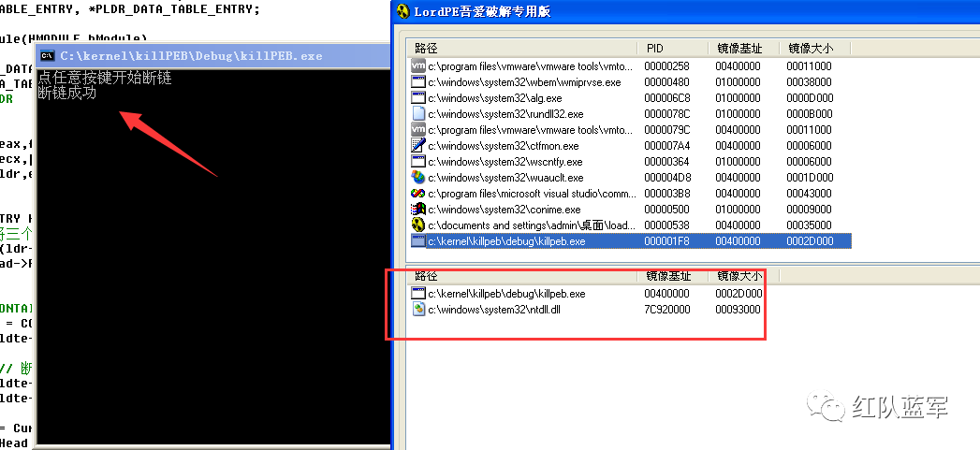Click the process list 镜像大小 column header

point(815,48)
